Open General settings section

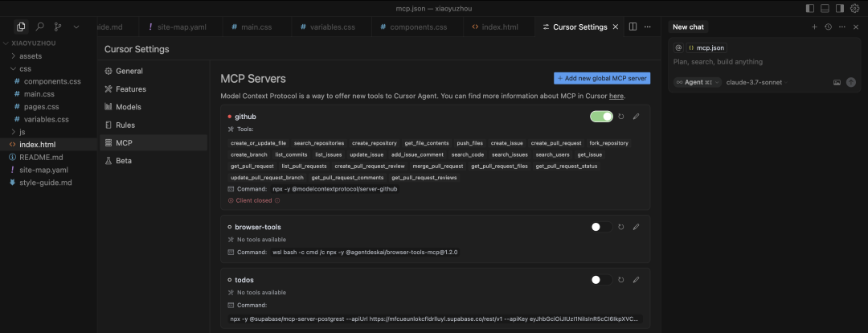click(x=154, y=71)
